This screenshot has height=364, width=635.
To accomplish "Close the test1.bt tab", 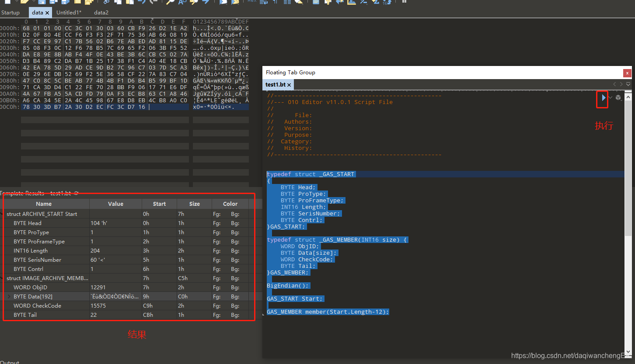I will (x=289, y=84).
